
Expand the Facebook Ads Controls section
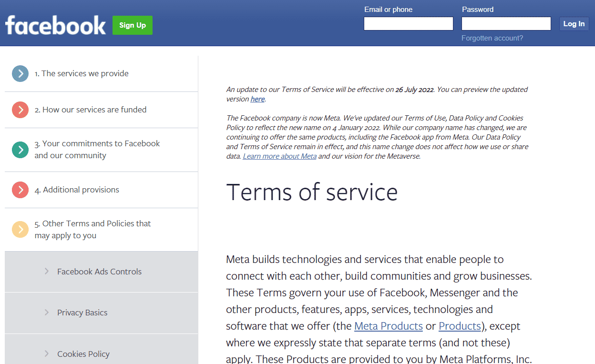pos(99,272)
